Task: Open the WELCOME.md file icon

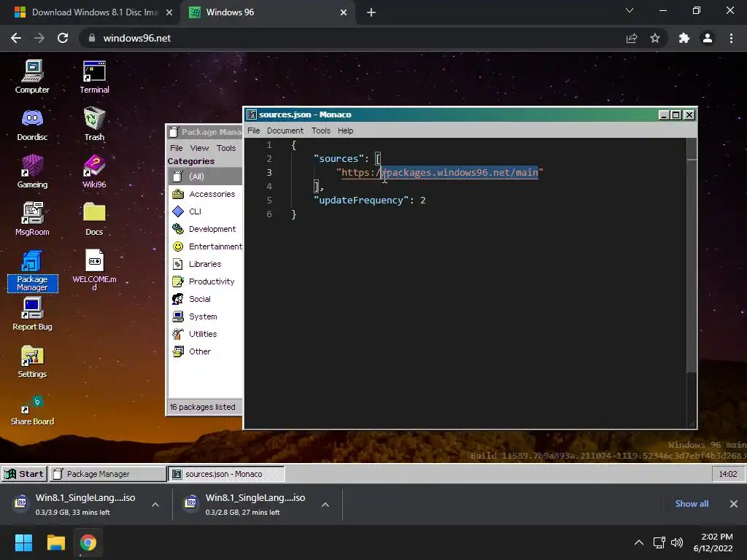Action: click(x=94, y=270)
